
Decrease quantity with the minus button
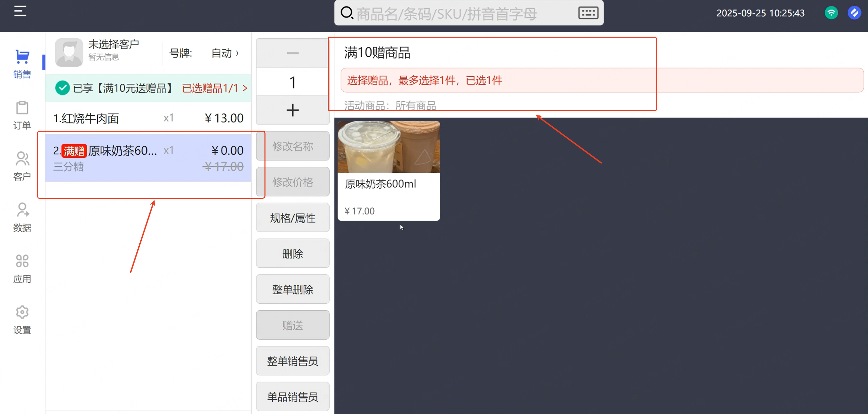(x=292, y=53)
